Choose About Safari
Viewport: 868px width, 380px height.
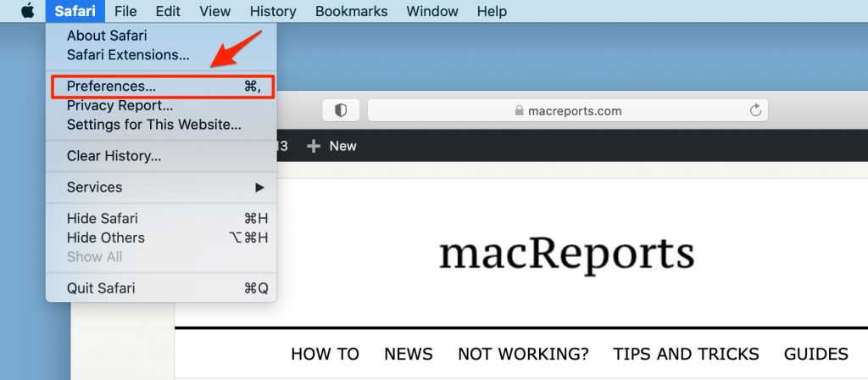point(162,36)
